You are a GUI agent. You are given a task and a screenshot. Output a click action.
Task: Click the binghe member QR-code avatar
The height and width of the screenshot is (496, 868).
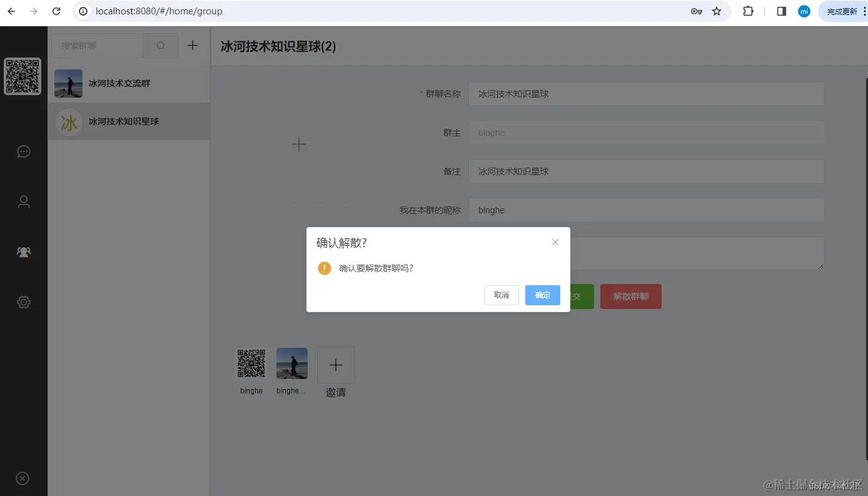[x=251, y=363]
